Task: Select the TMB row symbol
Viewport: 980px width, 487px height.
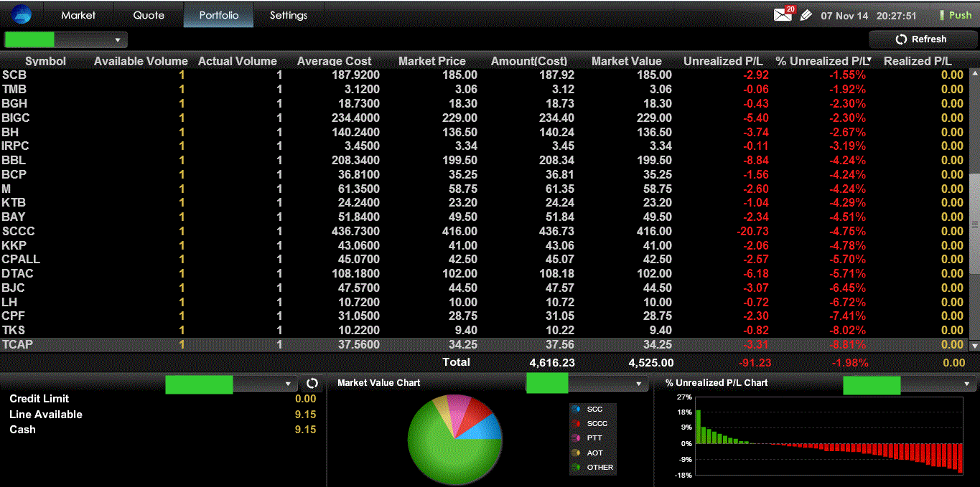Action: click(x=14, y=89)
